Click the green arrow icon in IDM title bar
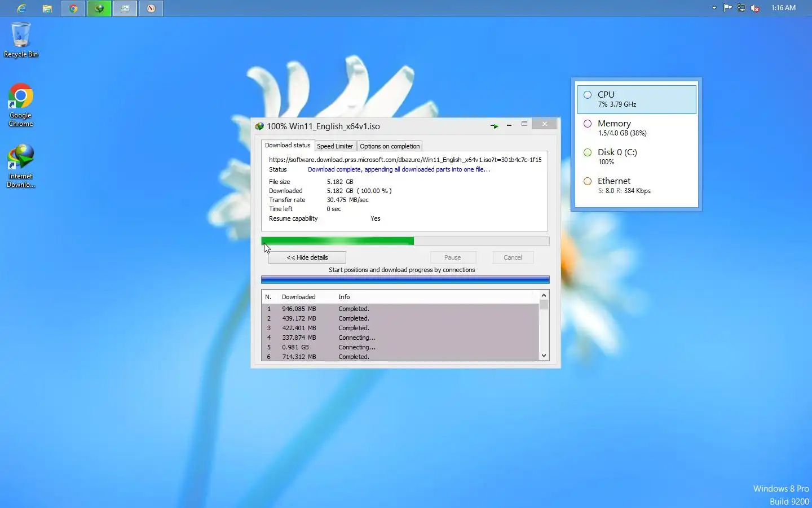The width and height of the screenshot is (812, 508). coord(495,126)
